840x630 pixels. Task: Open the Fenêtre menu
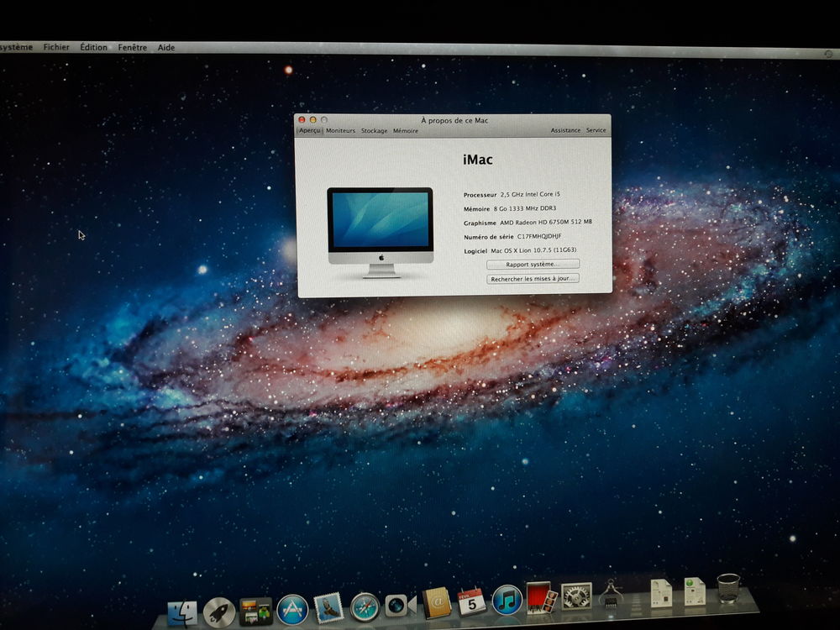coord(133,47)
